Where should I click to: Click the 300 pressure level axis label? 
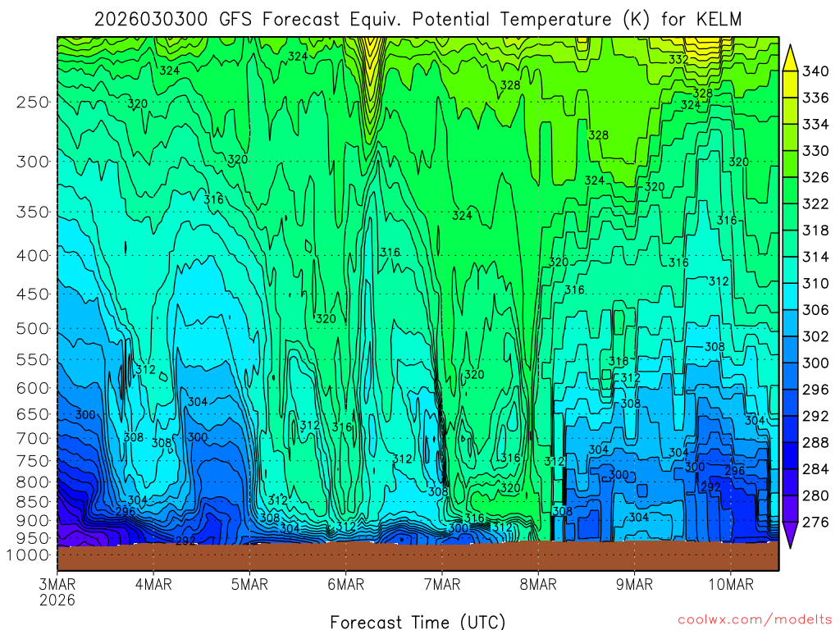(33, 162)
